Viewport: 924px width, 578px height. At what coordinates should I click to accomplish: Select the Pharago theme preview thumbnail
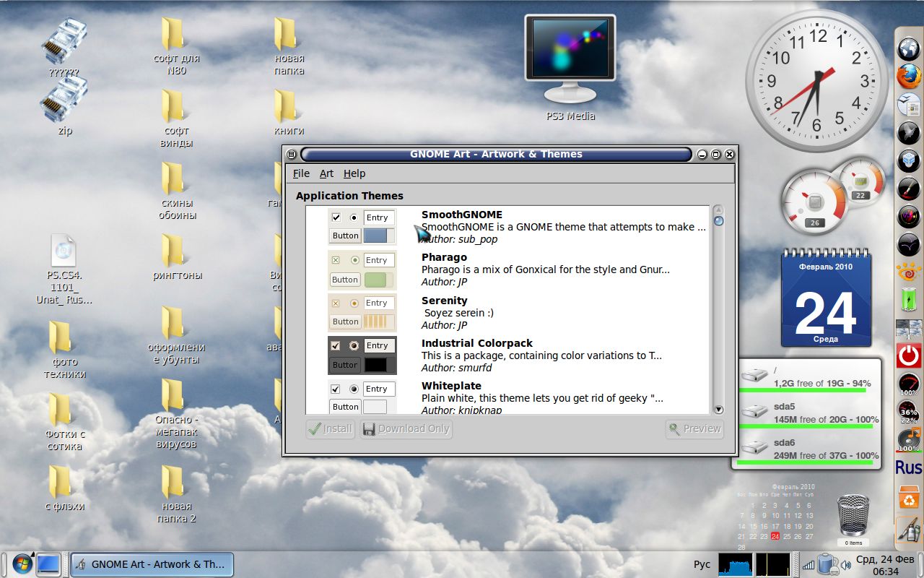(x=362, y=269)
